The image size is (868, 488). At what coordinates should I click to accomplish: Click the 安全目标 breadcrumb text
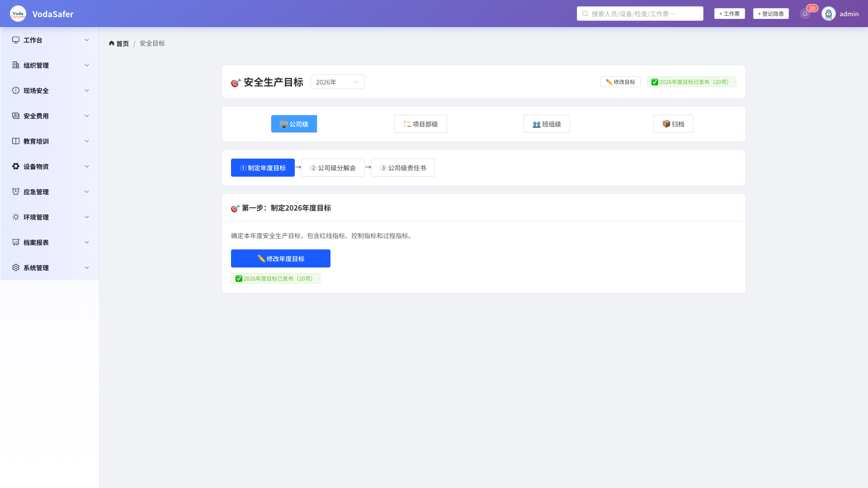[x=152, y=43]
